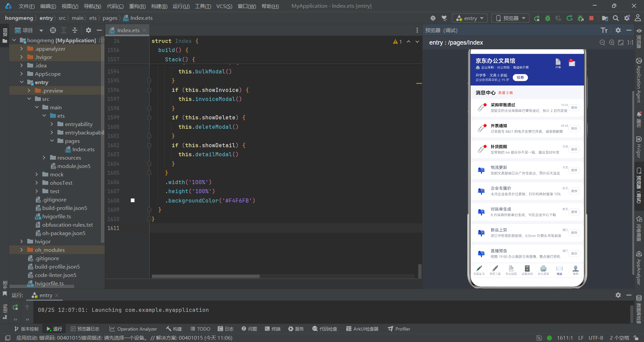Open the entry run configuration dropdown
The height and width of the screenshot is (342, 644).
(x=470, y=18)
